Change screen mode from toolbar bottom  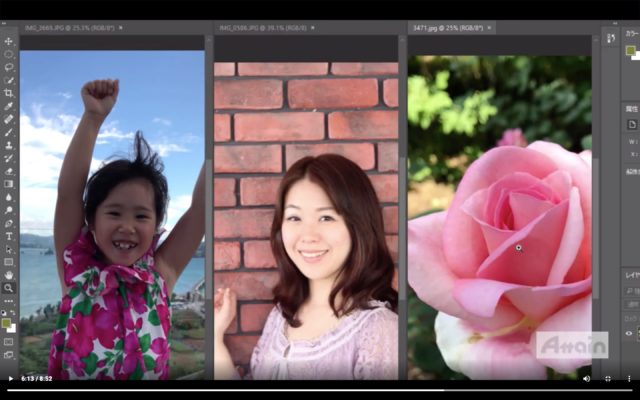point(9,355)
